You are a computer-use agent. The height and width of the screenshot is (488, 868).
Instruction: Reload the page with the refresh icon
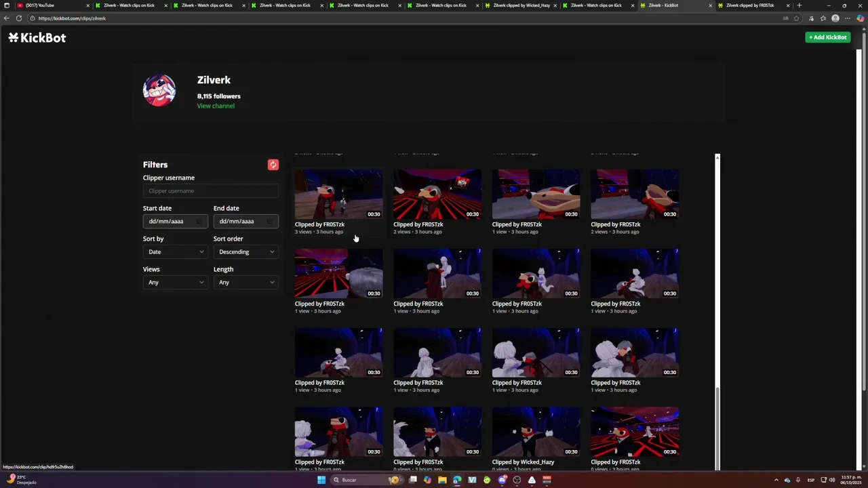pyautogui.click(x=19, y=18)
